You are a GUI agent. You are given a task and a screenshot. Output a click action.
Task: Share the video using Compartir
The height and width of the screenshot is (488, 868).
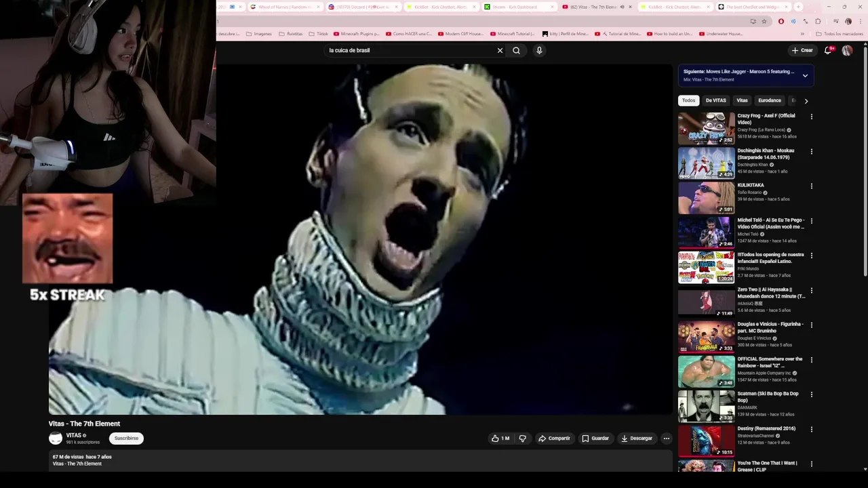pyautogui.click(x=554, y=439)
